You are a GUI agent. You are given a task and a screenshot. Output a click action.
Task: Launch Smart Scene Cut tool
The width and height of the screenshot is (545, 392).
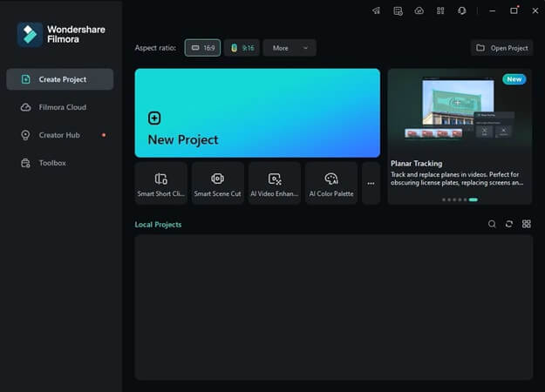click(x=218, y=183)
